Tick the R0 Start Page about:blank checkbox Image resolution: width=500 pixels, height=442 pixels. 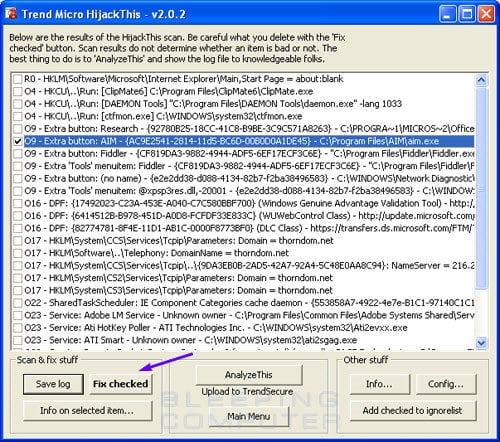tap(18, 80)
